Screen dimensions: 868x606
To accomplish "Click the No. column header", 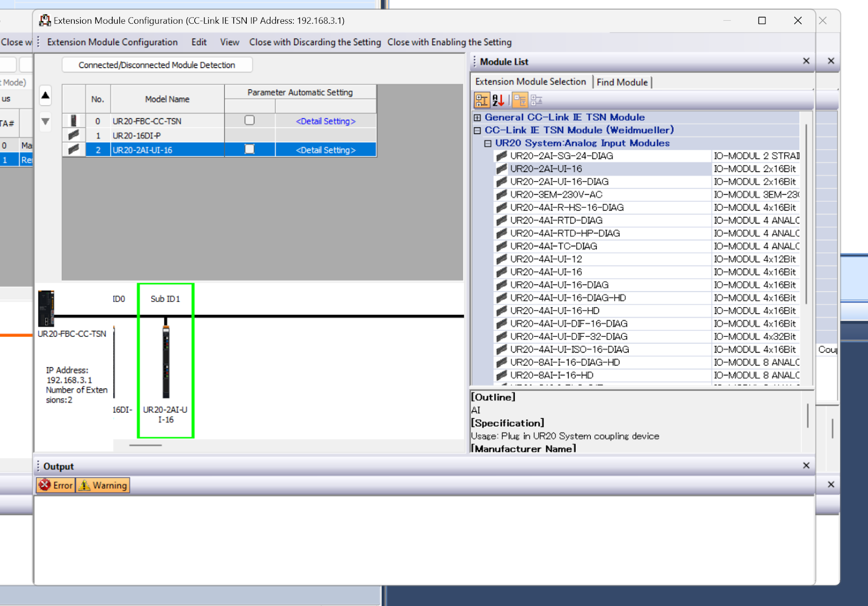I will point(98,99).
